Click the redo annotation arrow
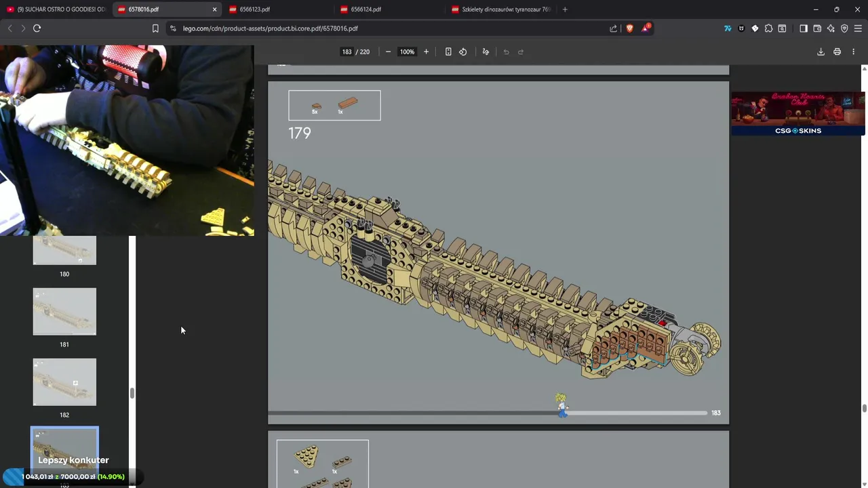This screenshot has width=868, height=488. click(x=521, y=52)
